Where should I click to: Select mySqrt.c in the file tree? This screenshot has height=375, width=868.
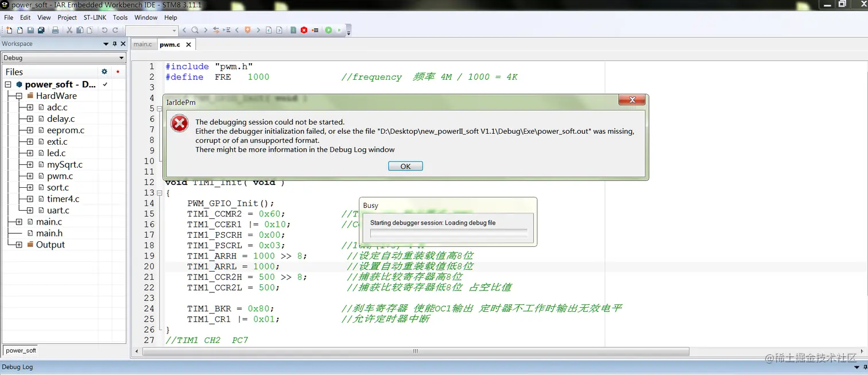65,165
